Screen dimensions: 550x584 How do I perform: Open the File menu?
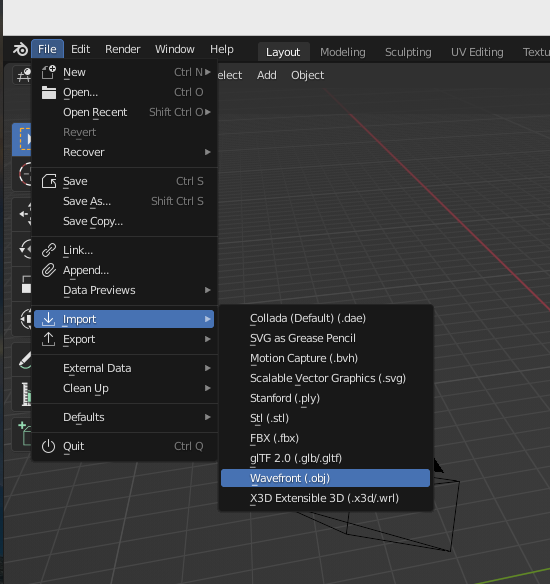pyautogui.click(x=47, y=49)
